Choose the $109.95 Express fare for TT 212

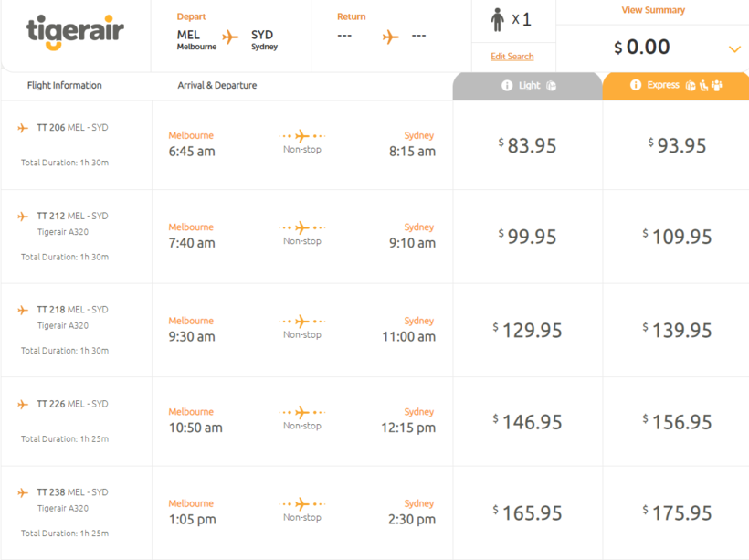tap(677, 237)
